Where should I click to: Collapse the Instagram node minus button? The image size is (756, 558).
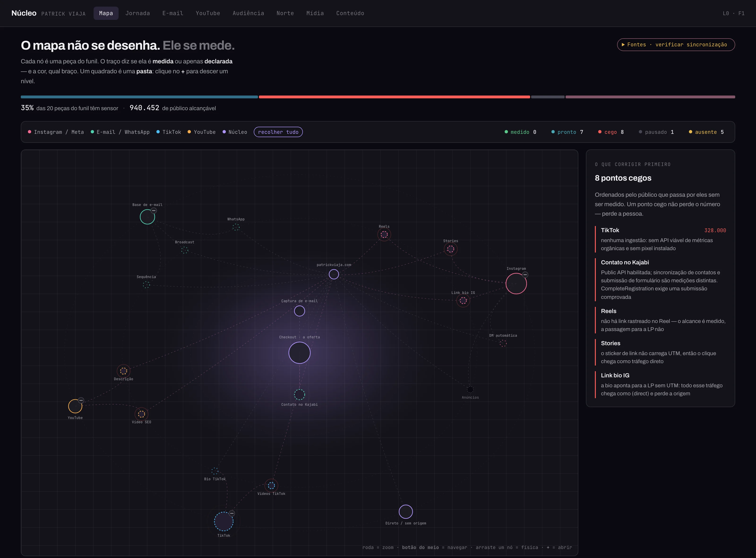tap(525, 275)
